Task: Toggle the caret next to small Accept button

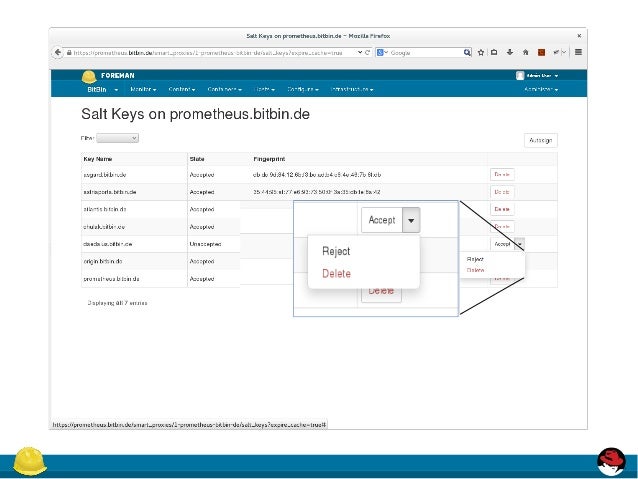Action: (x=520, y=244)
